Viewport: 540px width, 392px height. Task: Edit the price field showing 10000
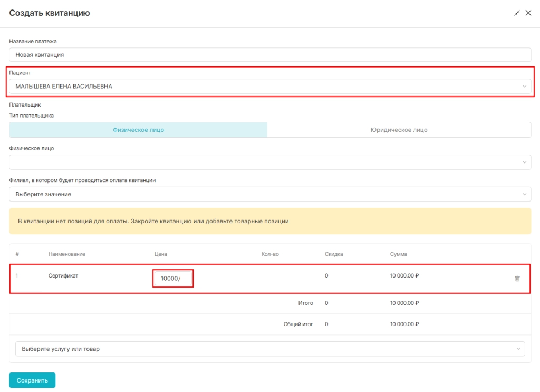click(x=173, y=279)
